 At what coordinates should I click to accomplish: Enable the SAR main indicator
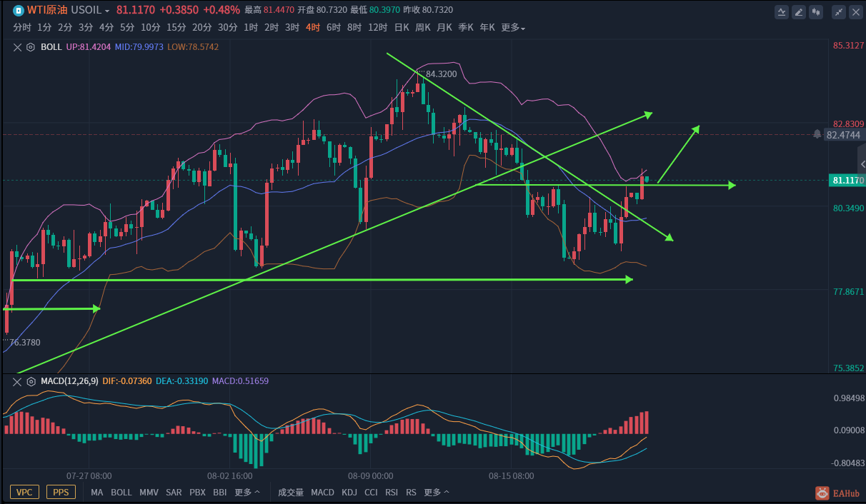coord(174,493)
